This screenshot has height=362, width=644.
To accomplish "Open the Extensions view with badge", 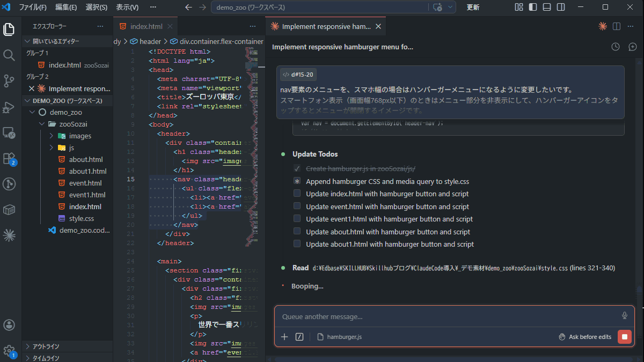I will coord(9,158).
